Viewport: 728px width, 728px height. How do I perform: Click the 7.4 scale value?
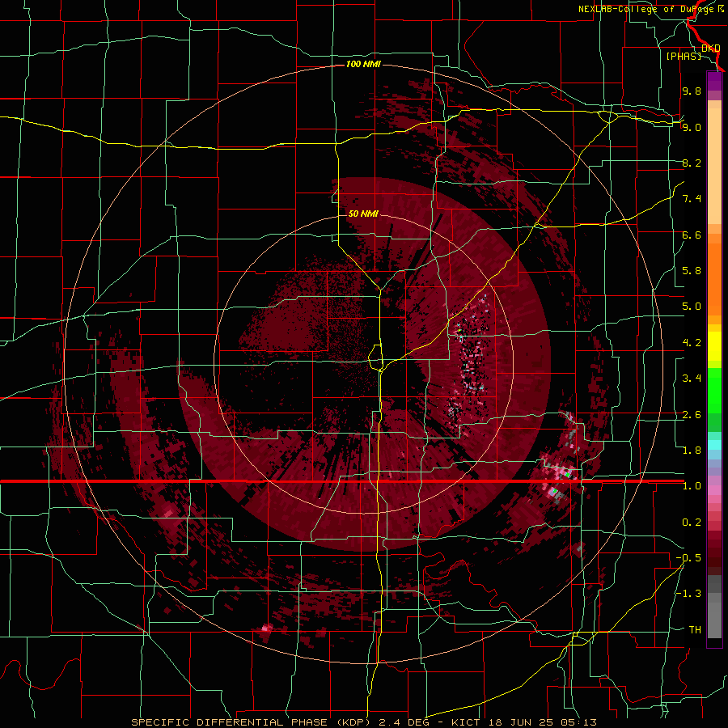pyautogui.click(x=692, y=199)
